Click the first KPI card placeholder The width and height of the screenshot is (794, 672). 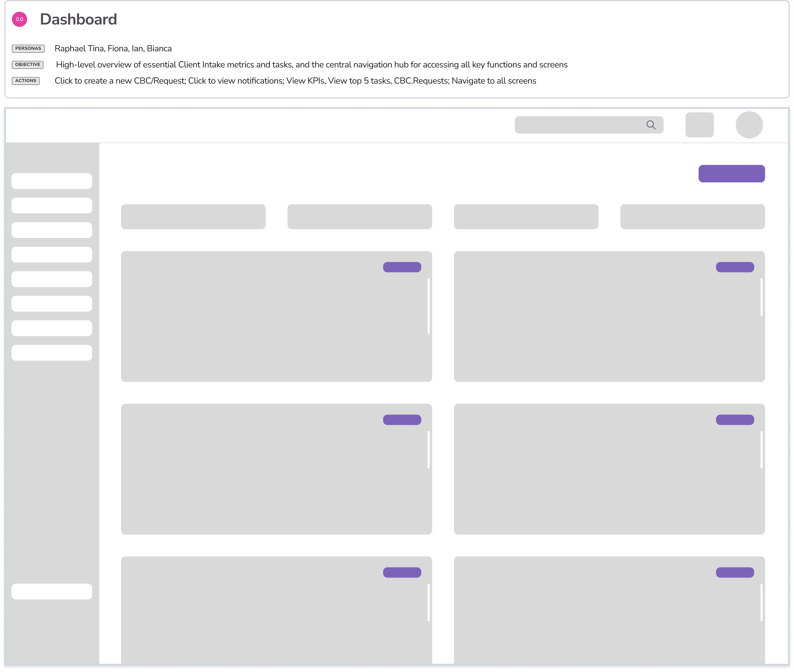pyautogui.click(x=193, y=217)
